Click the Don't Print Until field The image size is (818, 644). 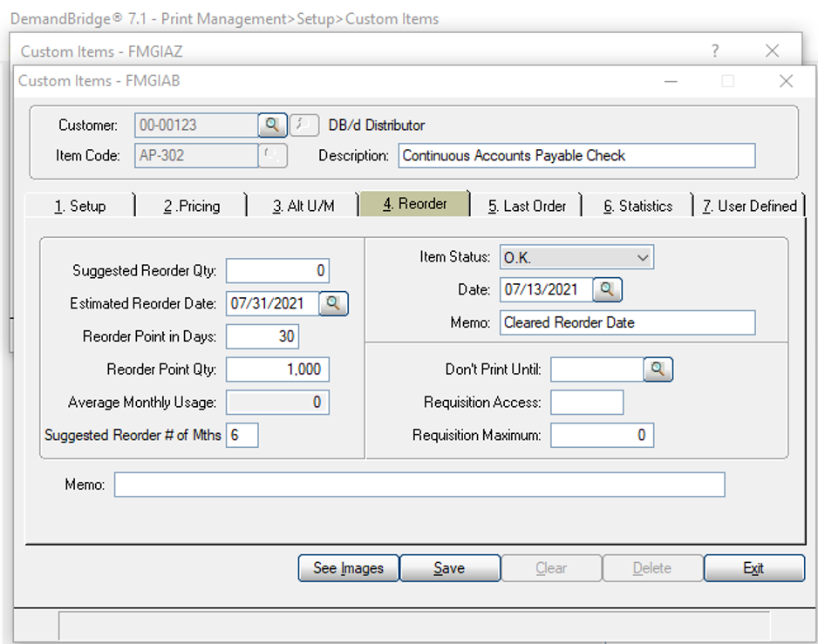pyautogui.click(x=596, y=369)
